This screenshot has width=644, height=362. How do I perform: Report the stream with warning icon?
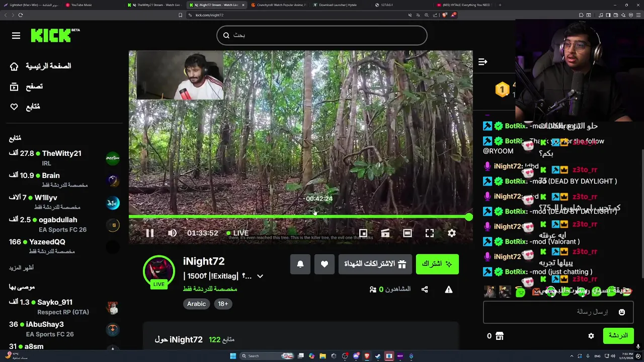click(448, 289)
